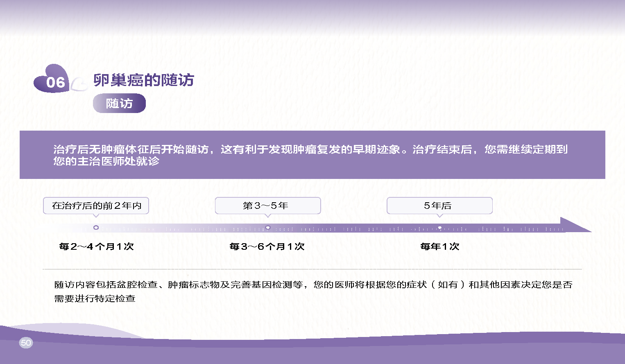Select the "5年后" callout box

point(439,206)
